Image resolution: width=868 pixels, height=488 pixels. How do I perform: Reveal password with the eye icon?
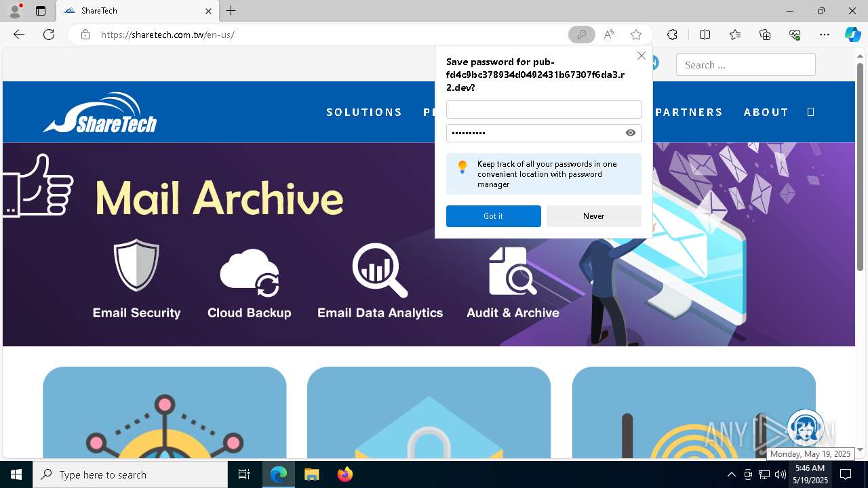[631, 133]
